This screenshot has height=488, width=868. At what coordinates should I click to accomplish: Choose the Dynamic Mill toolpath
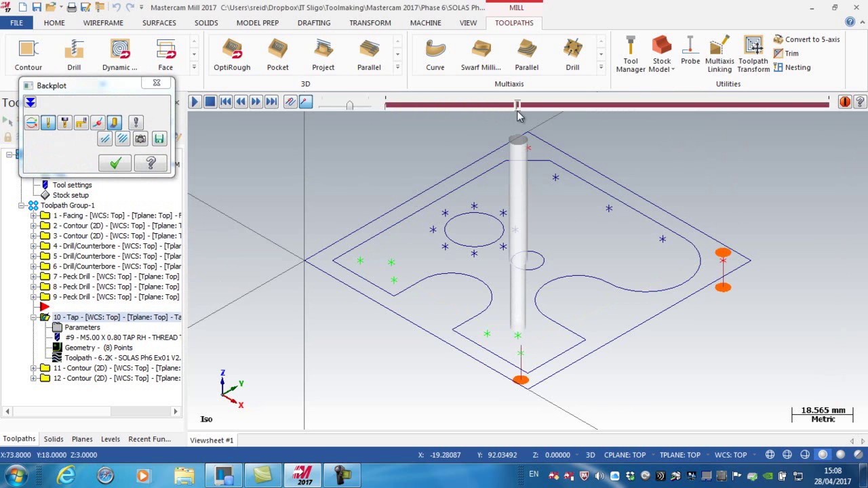(120, 54)
